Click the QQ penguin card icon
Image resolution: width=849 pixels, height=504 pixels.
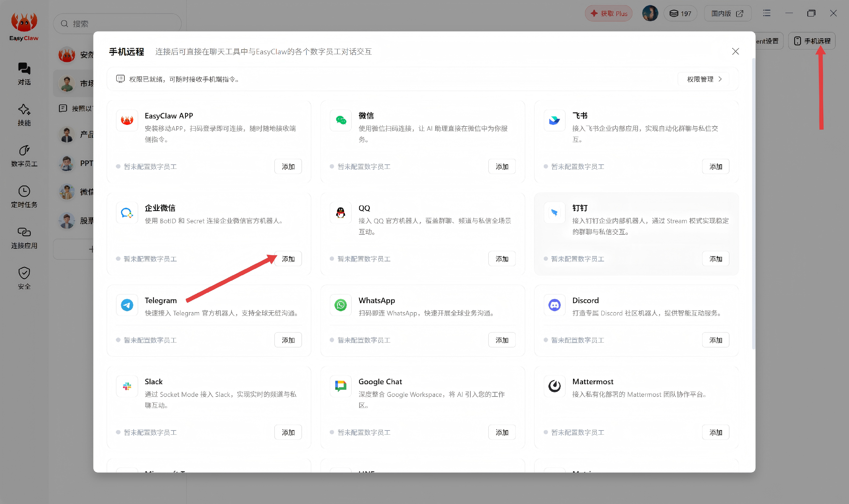coord(340,212)
